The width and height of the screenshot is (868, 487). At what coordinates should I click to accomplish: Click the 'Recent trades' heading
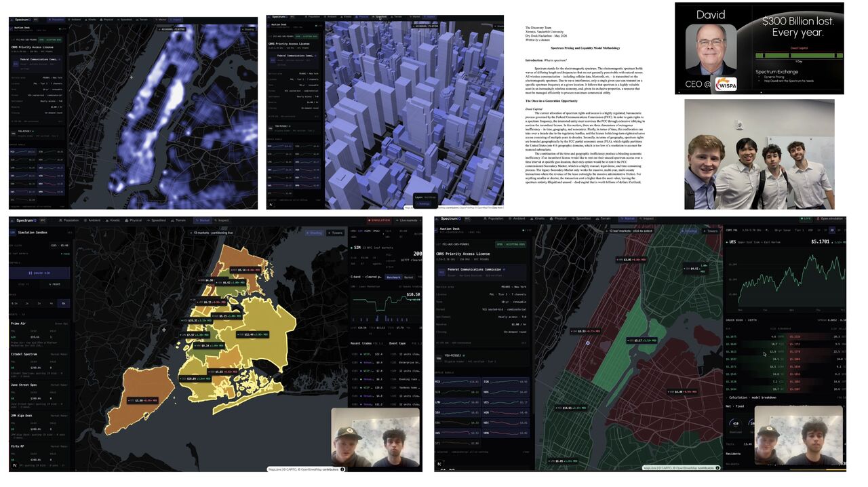click(x=361, y=343)
